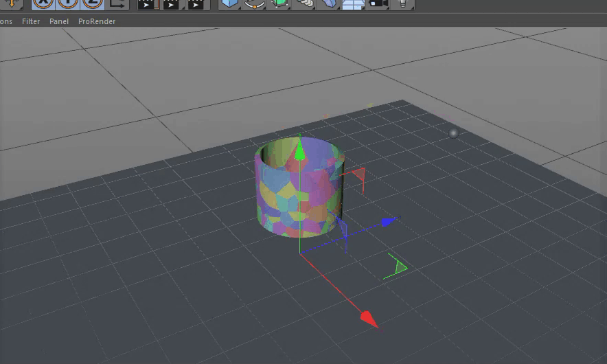607x364 pixels.
Task: Add a Light object
Action: (x=403, y=3)
